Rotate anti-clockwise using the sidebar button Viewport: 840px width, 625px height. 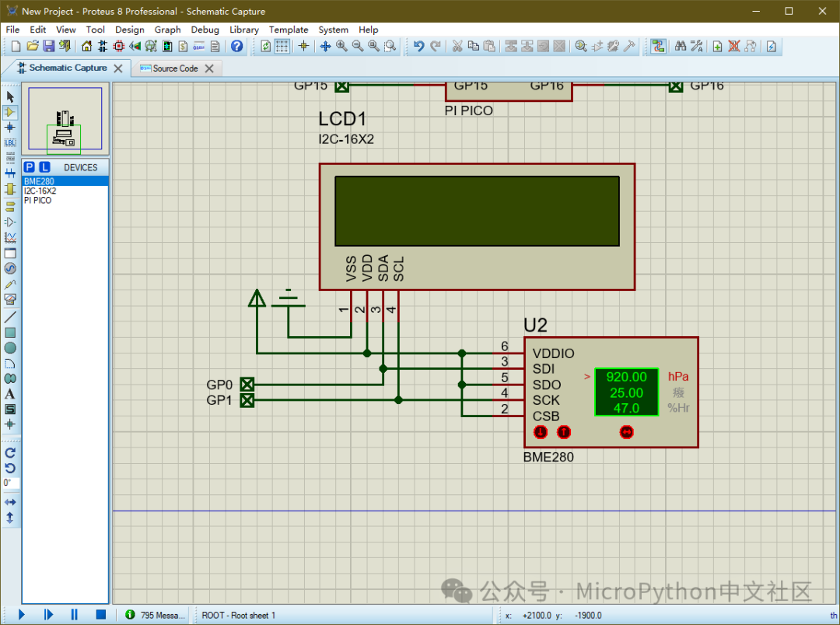pyautogui.click(x=9, y=468)
